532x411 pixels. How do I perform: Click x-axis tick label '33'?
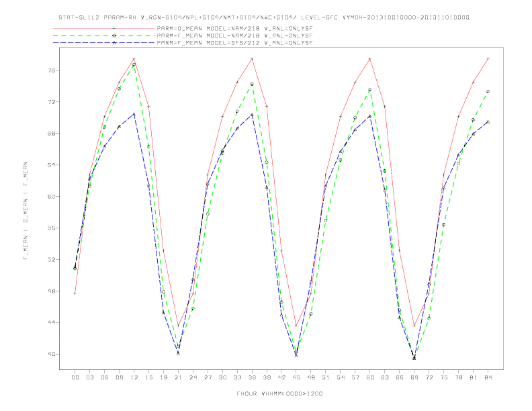[x=237, y=377]
